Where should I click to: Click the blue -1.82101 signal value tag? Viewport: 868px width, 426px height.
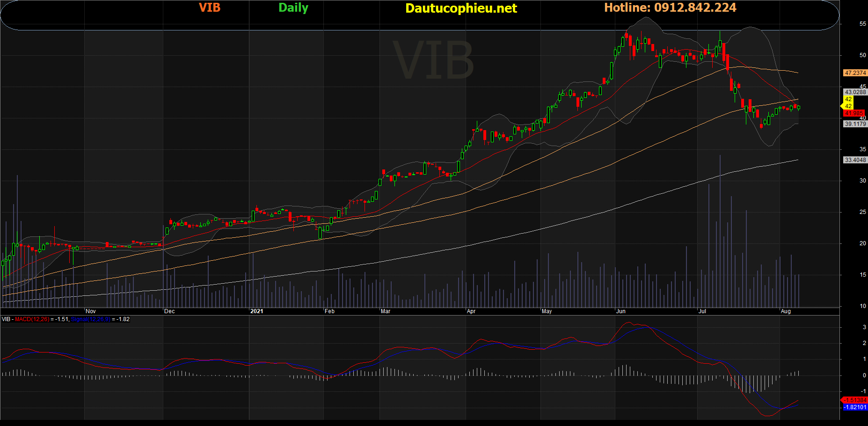(x=855, y=407)
